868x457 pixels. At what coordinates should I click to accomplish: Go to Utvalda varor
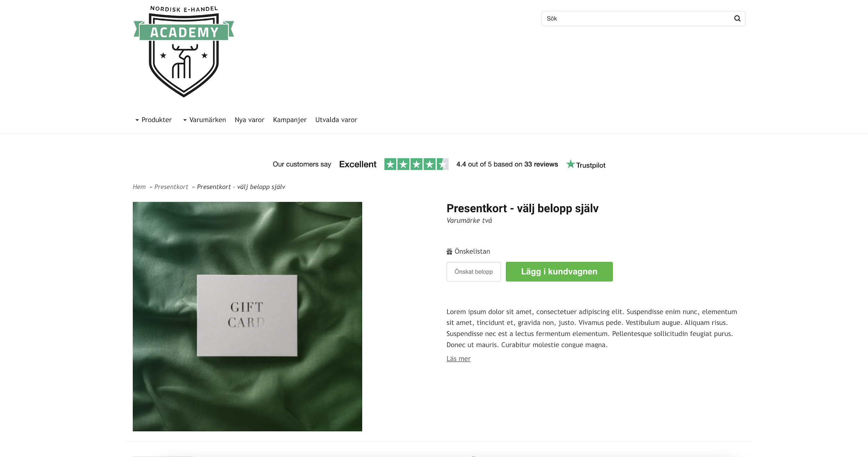(x=336, y=120)
